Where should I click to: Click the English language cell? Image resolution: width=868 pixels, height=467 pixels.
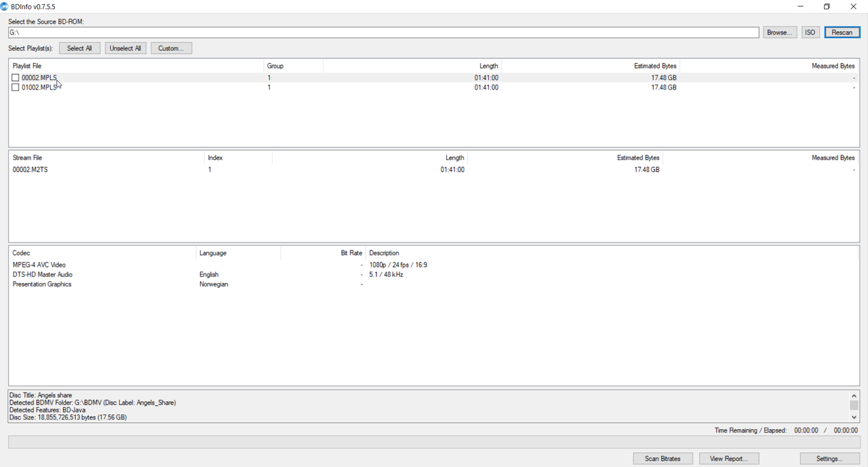click(209, 275)
